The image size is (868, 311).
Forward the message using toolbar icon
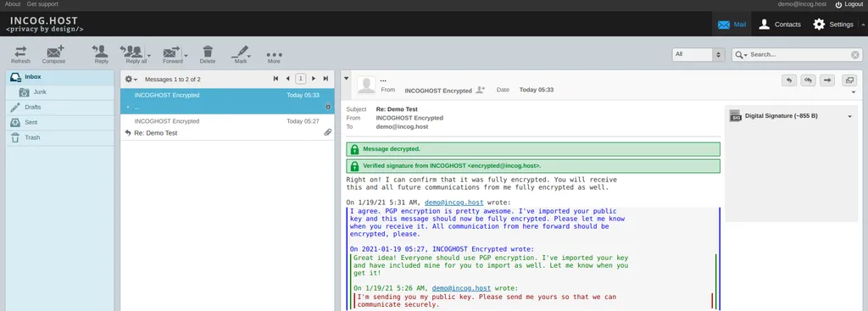(172, 55)
